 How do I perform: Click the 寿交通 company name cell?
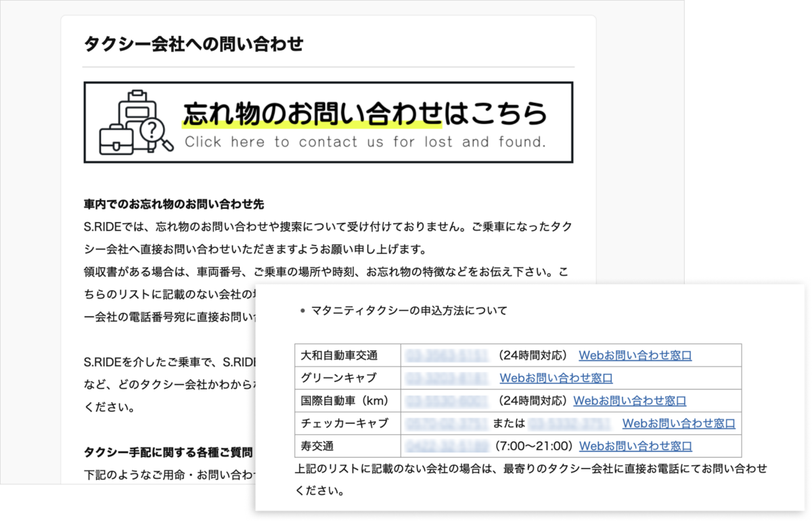pos(348,446)
